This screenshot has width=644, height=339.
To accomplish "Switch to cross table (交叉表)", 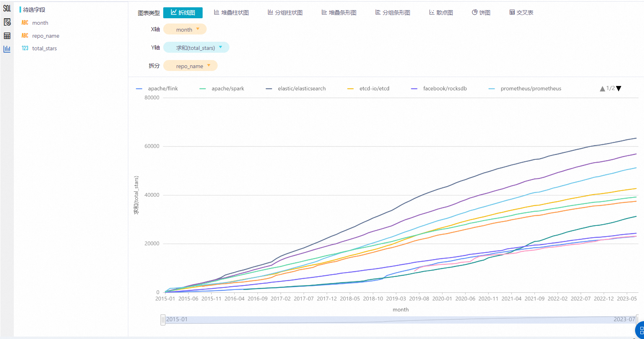I will pos(521,13).
